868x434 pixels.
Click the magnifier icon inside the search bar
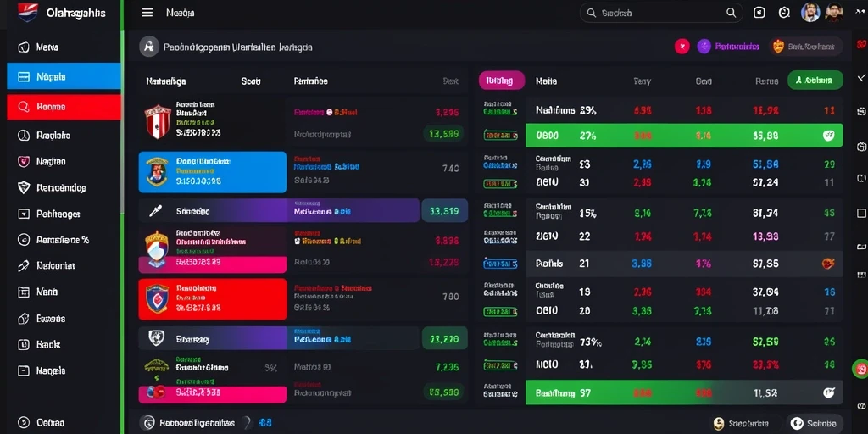[x=731, y=13]
